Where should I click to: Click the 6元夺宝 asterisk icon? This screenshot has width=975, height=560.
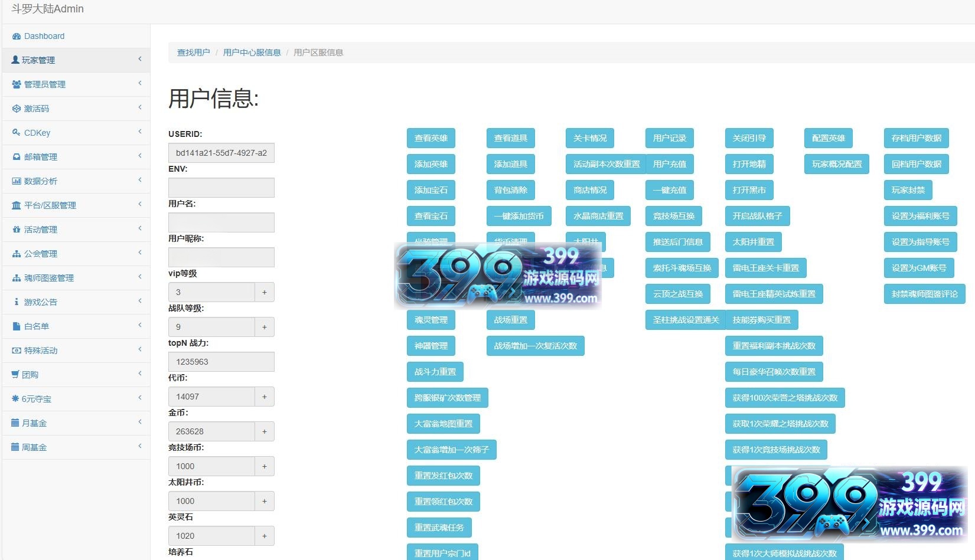coord(15,398)
